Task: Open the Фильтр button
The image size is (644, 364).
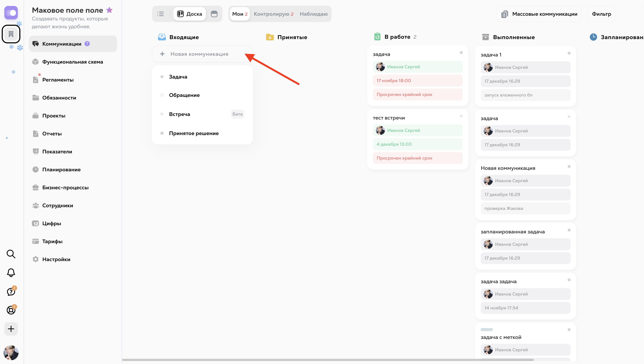Action: point(601,14)
